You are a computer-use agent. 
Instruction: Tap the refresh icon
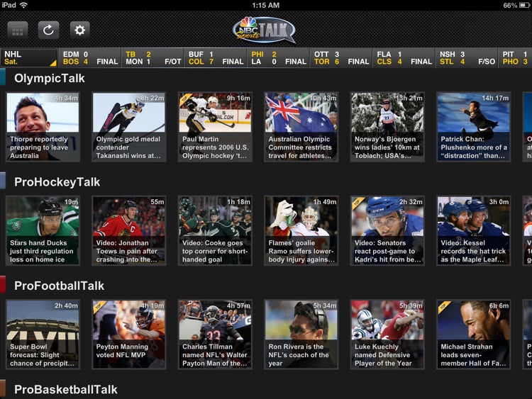[48, 30]
